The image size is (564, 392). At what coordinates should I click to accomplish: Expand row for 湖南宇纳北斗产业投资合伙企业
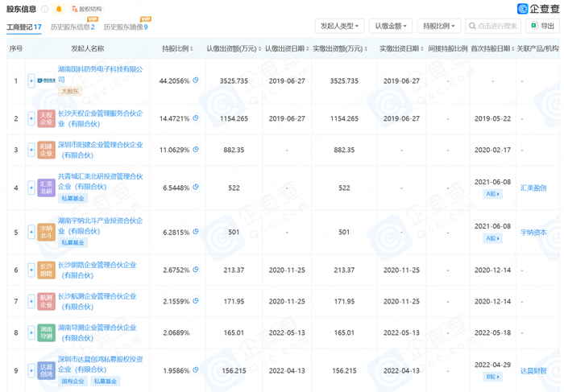31,232
